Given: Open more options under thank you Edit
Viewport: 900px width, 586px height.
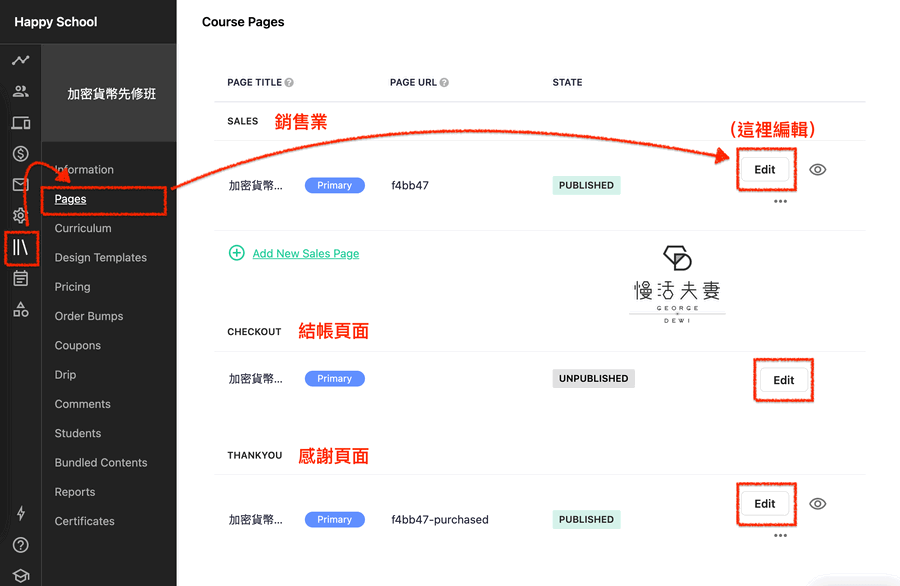Looking at the screenshot, I should [x=780, y=535].
